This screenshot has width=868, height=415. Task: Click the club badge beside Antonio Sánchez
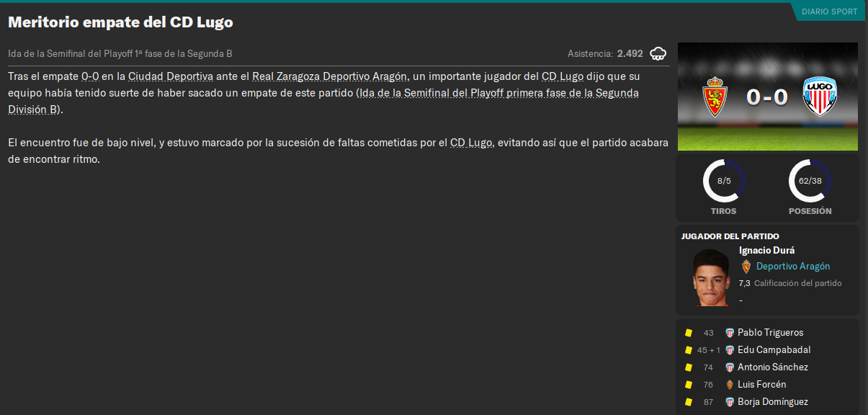point(730,367)
